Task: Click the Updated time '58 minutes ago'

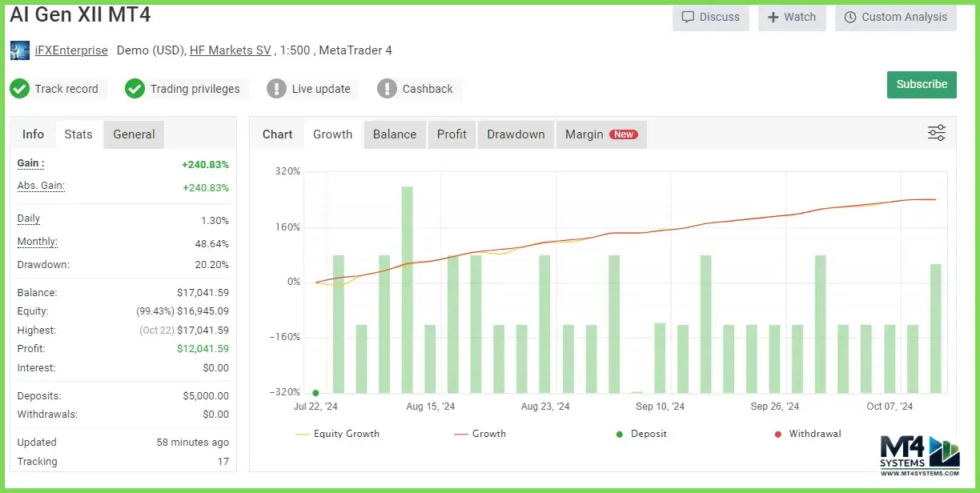Action: tap(193, 443)
